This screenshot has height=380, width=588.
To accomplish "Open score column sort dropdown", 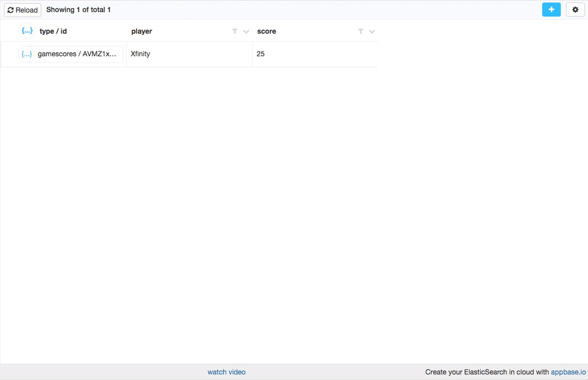I will pyautogui.click(x=372, y=31).
